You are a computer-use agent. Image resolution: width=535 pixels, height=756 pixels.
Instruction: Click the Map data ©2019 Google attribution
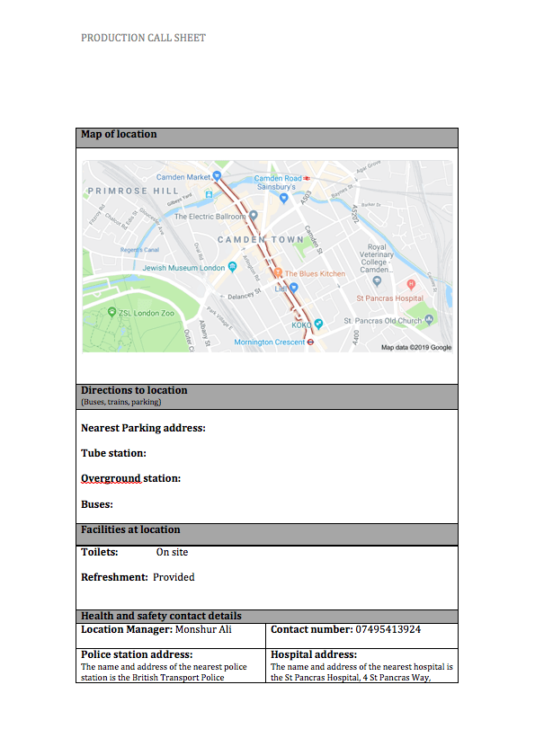coord(416,347)
